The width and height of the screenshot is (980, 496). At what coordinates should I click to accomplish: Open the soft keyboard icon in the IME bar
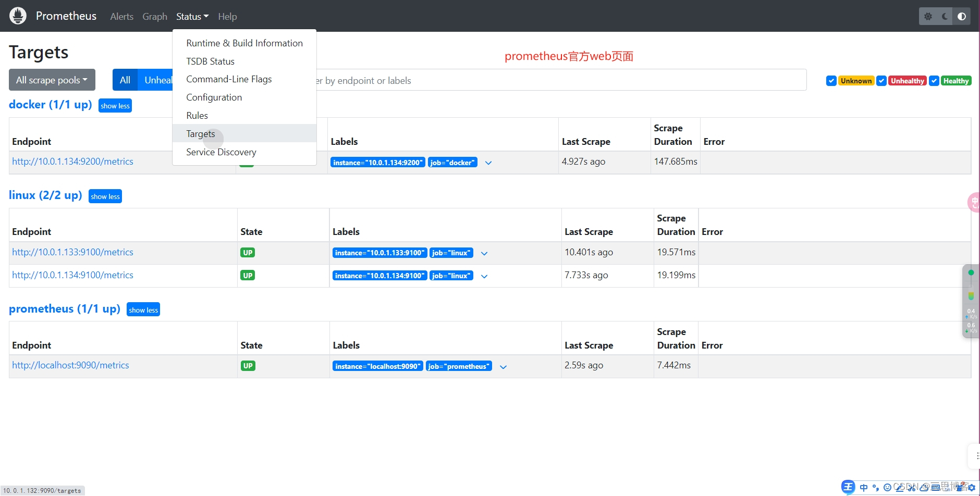tap(936, 488)
